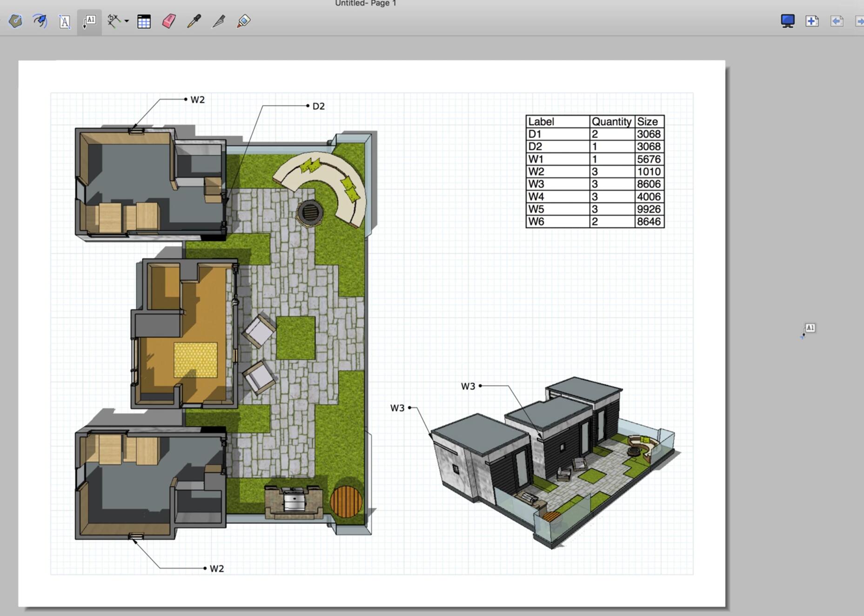Select the Join glue tool
This screenshot has width=864, height=616.
click(x=244, y=21)
